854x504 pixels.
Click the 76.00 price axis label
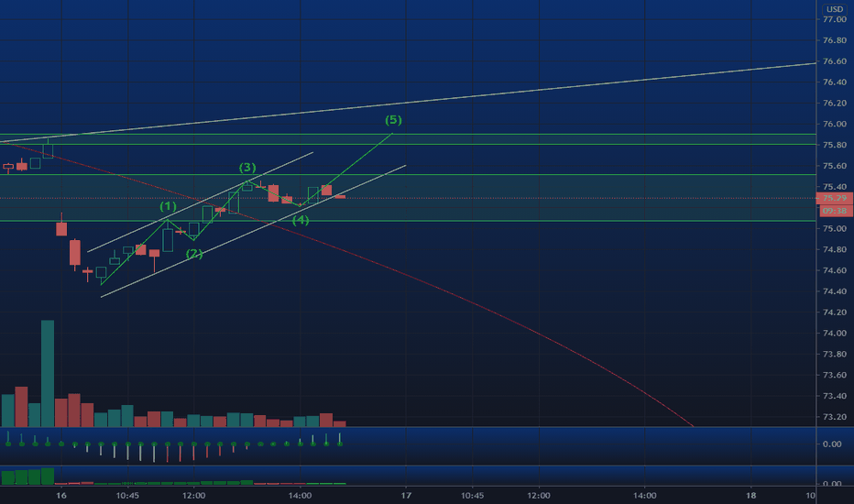[x=835, y=124]
